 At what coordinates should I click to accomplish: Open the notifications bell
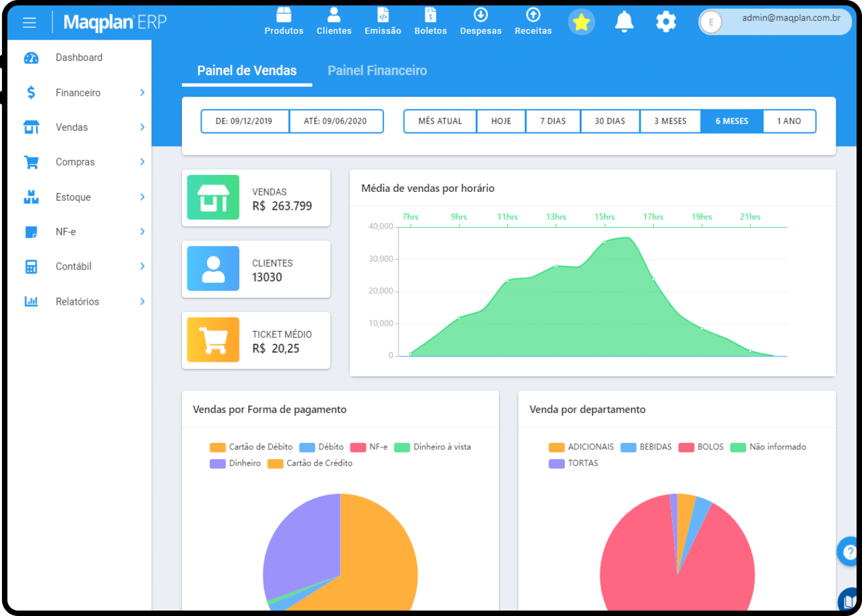[x=624, y=22]
